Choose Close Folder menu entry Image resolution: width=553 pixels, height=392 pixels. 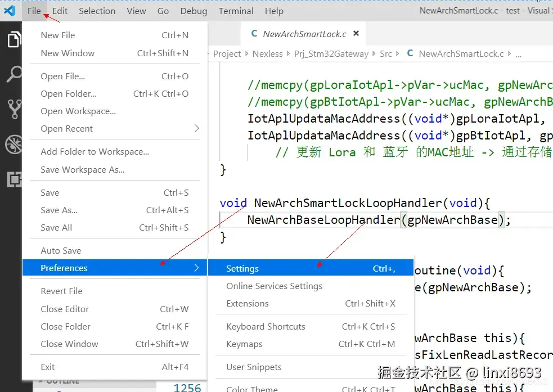click(115, 326)
